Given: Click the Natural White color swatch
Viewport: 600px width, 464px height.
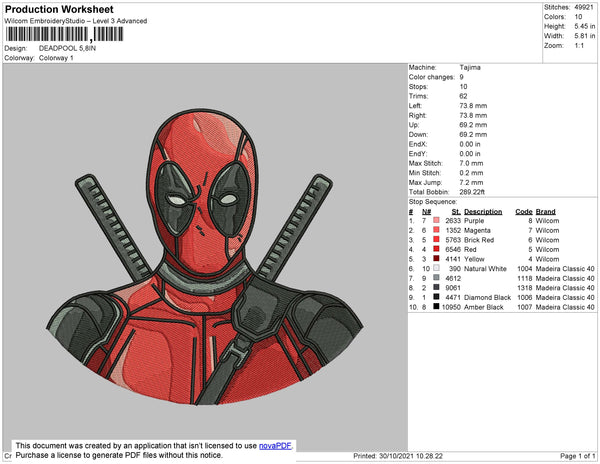Looking at the screenshot, I should (x=436, y=269).
